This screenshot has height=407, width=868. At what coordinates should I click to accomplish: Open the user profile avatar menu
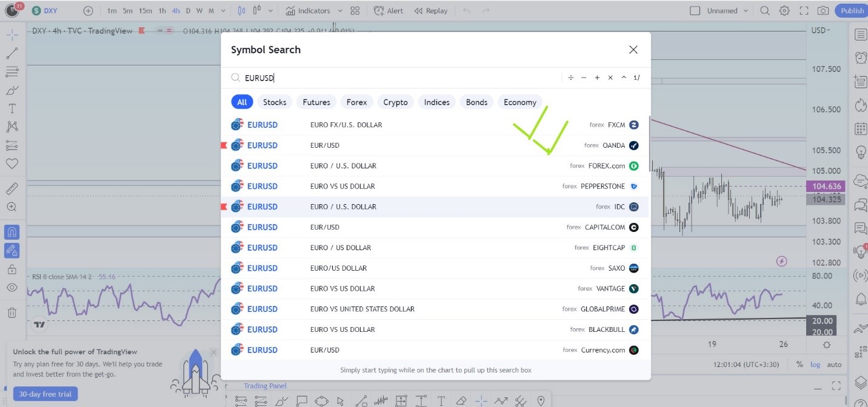click(13, 10)
